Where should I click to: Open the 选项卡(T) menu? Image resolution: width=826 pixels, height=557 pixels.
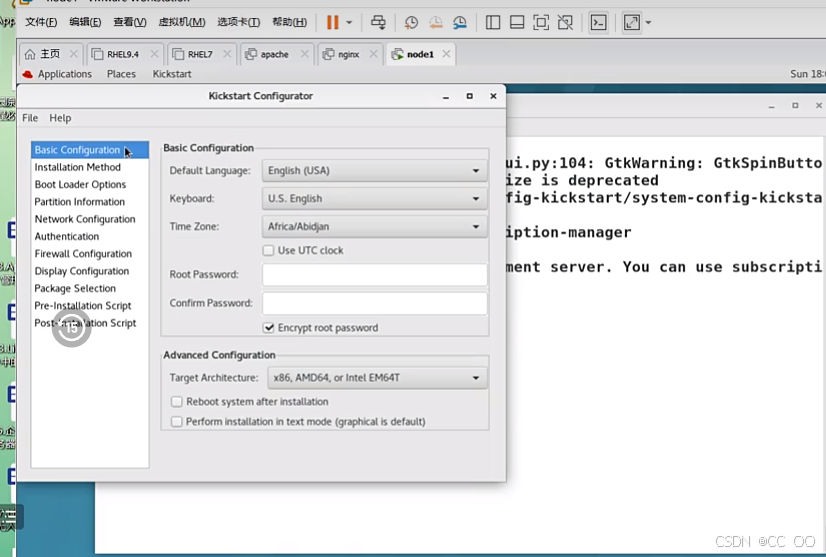coord(239,22)
